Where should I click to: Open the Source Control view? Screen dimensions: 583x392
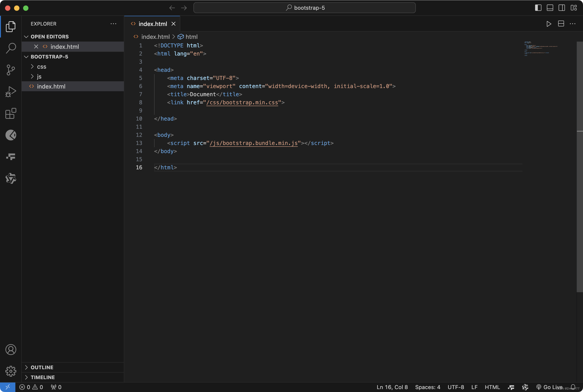(10, 70)
